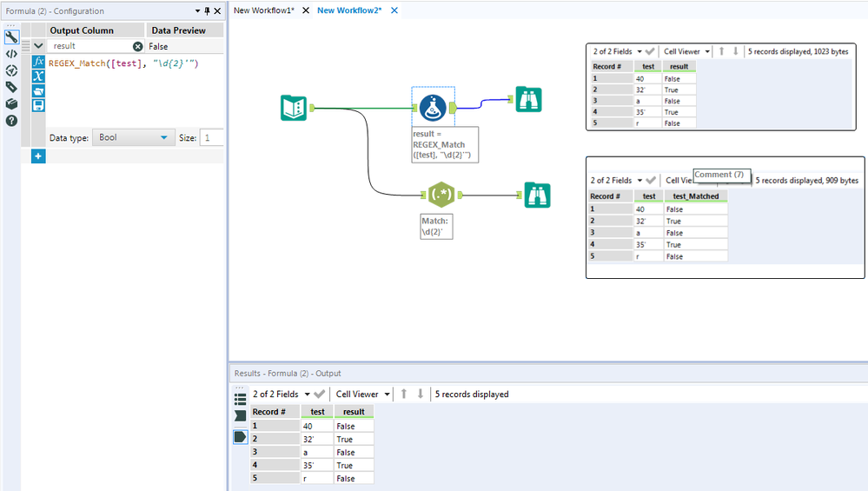
Task: Click the 35' cell in Results table
Action: (x=317, y=465)
